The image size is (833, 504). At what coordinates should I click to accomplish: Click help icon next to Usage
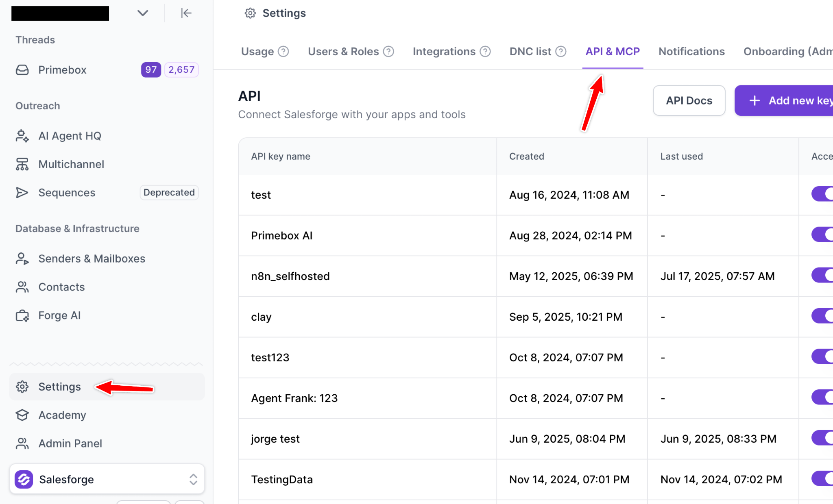coord(283,52)
